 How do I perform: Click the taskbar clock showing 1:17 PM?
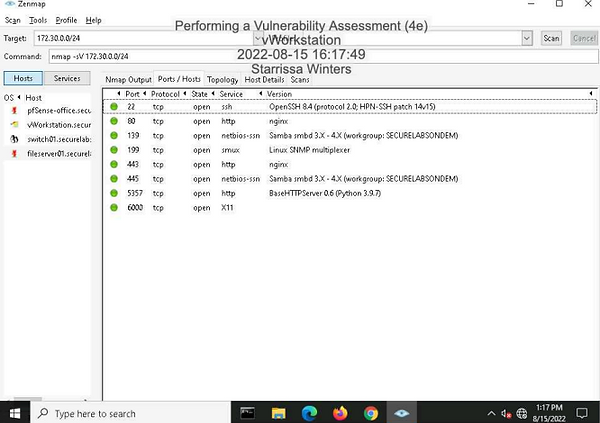pos(549,413)
